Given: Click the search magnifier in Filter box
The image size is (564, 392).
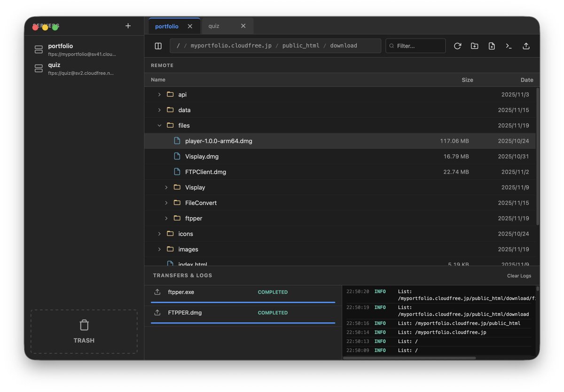Looking at the screenshot, I should point(392,46).
